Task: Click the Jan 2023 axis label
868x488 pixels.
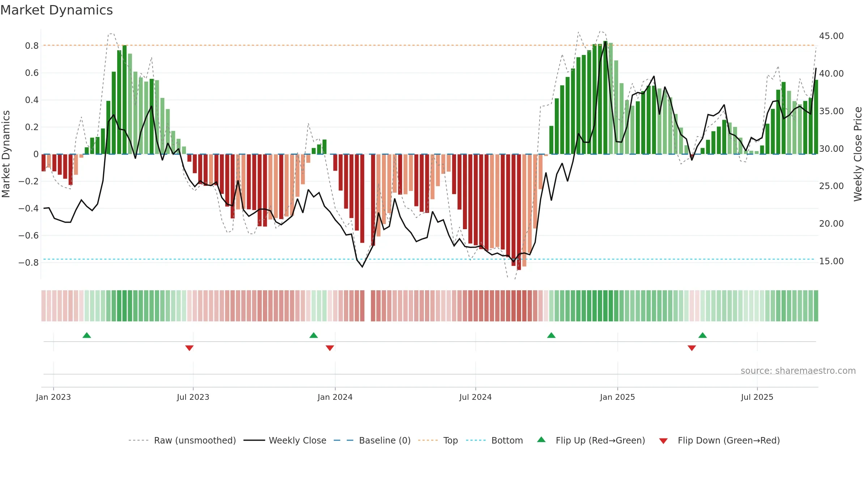Action: [54, 397]
